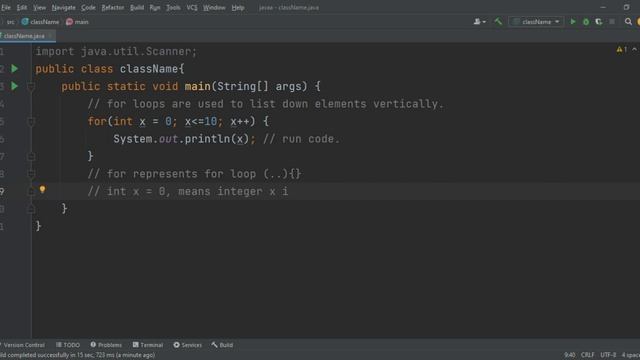The width and height of the screenshot is (640, 360).
Task: Collapse the main method using its fold marker
Action: [31, 87]
